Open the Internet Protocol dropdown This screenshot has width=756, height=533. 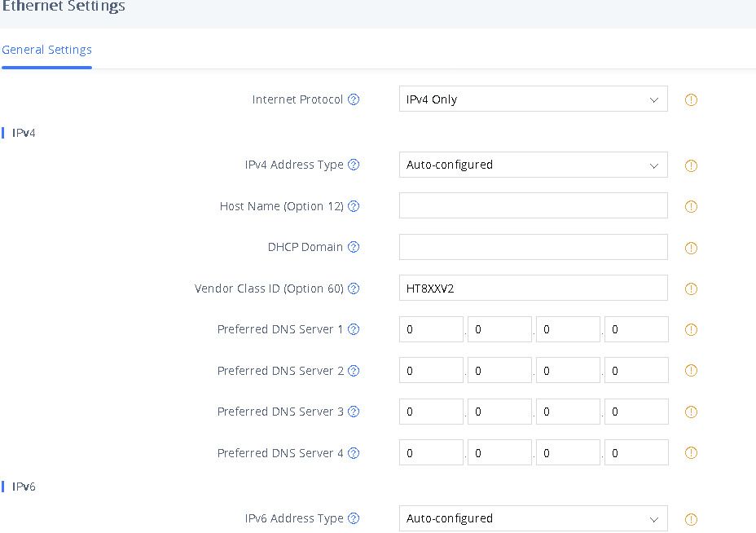coord(533,99)
